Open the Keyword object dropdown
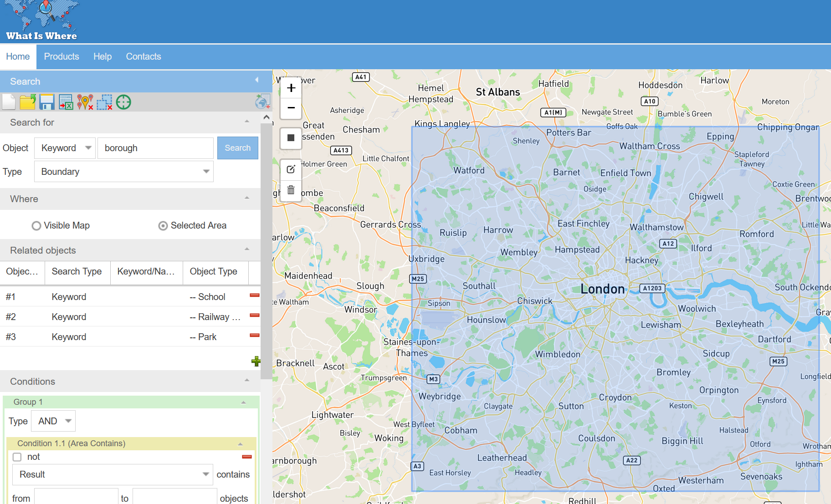831x504 pixels. (65, 148)
